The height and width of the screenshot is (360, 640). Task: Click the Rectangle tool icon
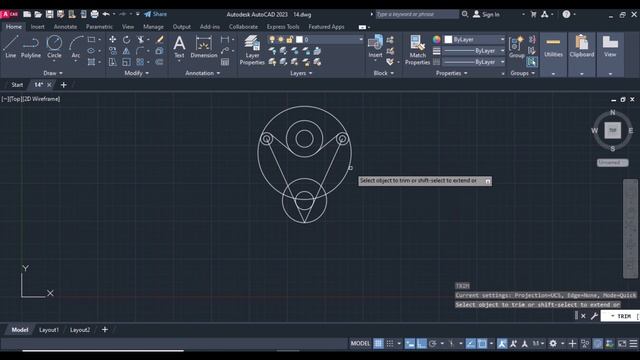[x=91, y=40]
